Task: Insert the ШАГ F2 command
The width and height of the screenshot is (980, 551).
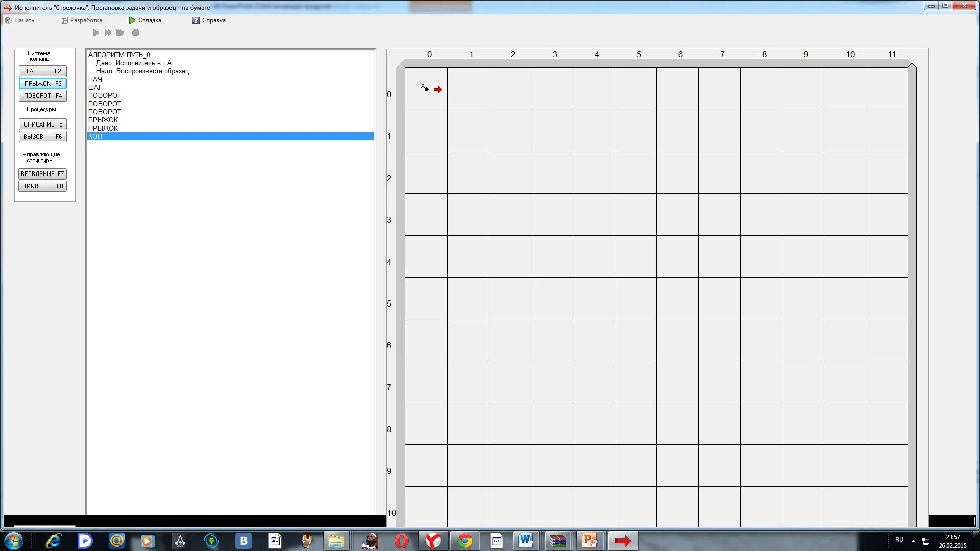Action: 43,71
